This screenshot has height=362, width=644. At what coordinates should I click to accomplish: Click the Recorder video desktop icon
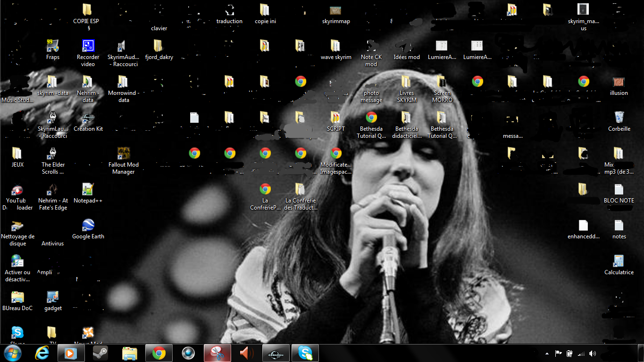pos(88,46)
